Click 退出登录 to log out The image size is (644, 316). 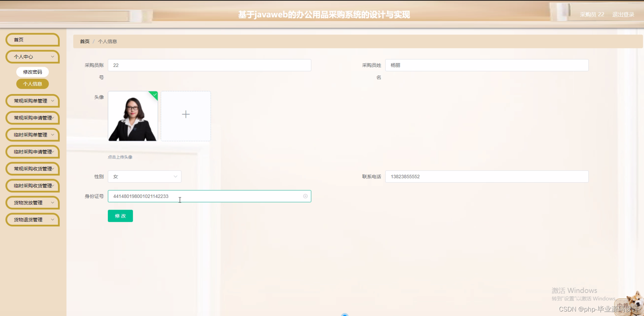(x=623, y=15)
